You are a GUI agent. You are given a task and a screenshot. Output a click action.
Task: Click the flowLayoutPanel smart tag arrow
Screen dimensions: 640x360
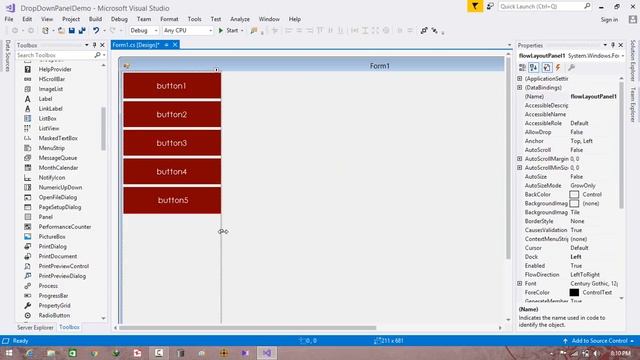pos(216,70)
